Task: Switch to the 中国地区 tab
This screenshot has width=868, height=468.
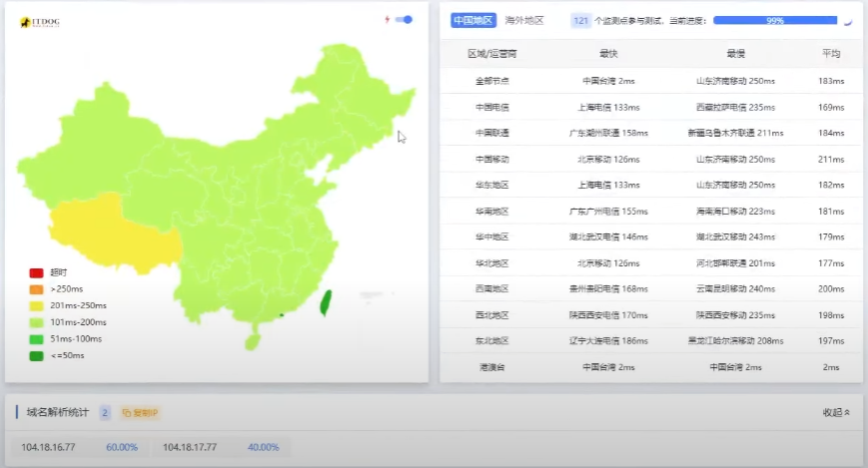Action: pos(472,20)
